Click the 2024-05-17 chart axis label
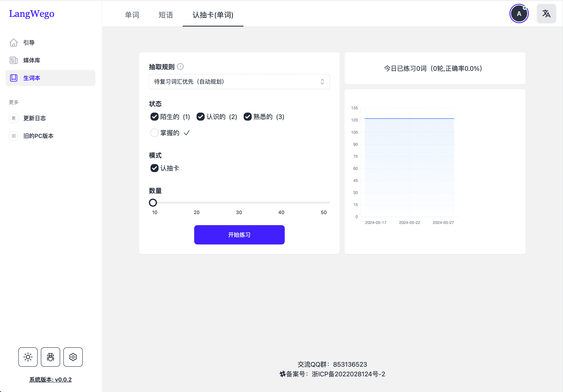 pos(376,223)
